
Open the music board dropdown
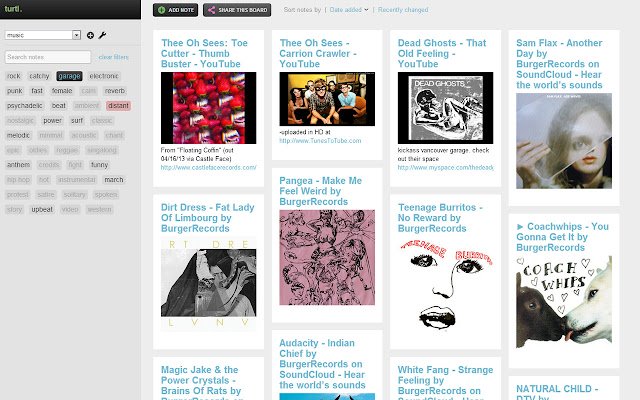43,35
